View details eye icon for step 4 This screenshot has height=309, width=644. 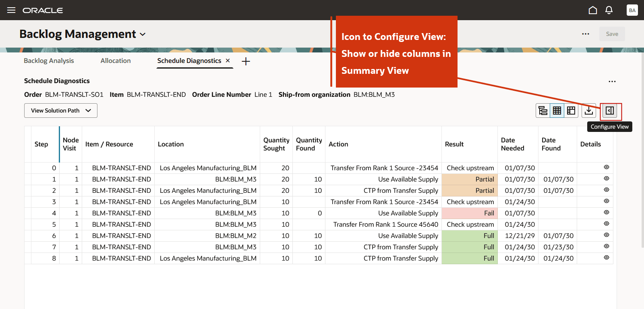[607, 212]
